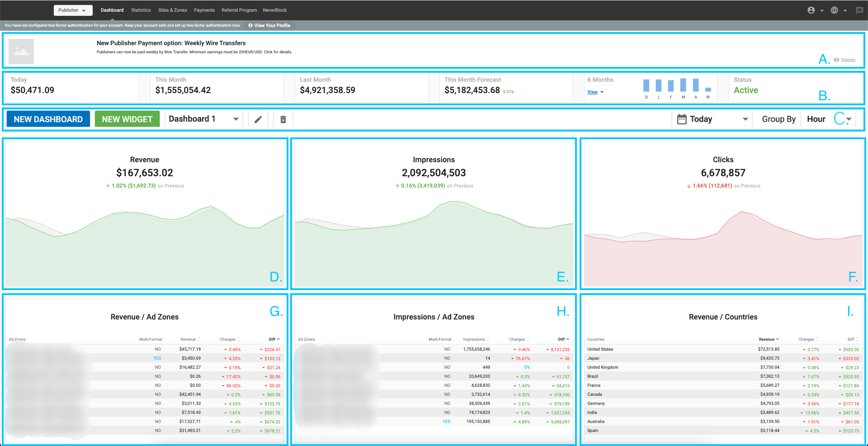Click Dismiss on the Wire Transfers announcement
Viewport: 868px width, 446px height.
tap(849, 60)
